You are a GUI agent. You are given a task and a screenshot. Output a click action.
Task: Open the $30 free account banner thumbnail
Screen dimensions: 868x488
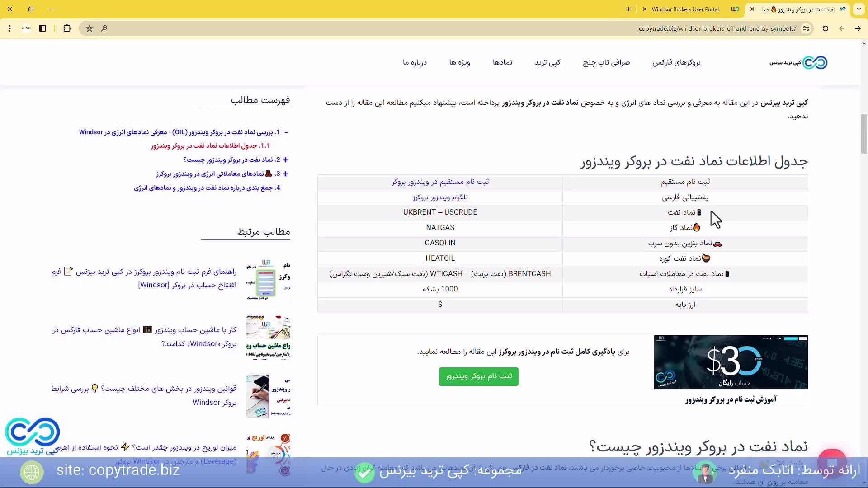(731, 362)
